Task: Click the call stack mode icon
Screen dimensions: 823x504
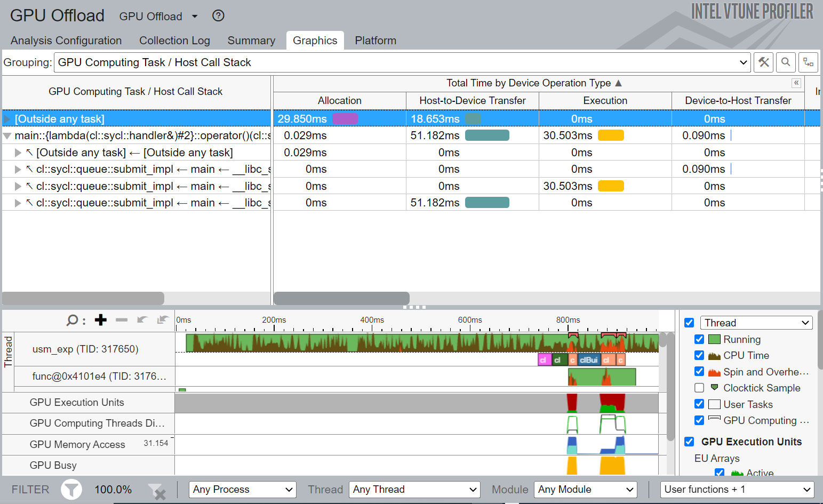Action: 808,62
